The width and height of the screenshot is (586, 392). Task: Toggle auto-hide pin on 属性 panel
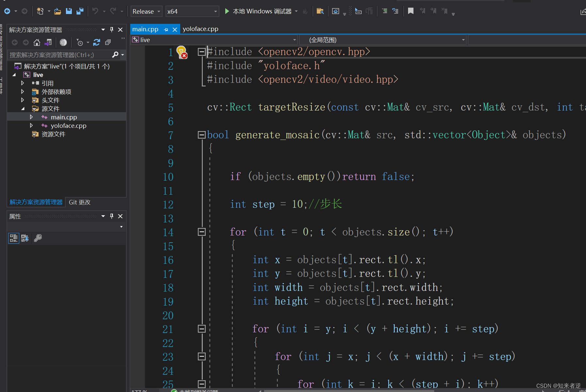112,216
